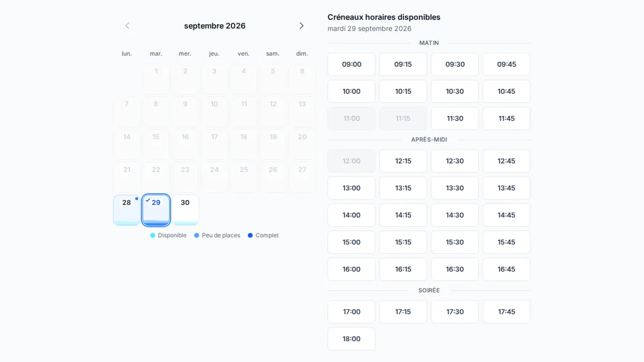Click the "SOIRÉE" section label
644x362 pixels.
coord(429,290)
